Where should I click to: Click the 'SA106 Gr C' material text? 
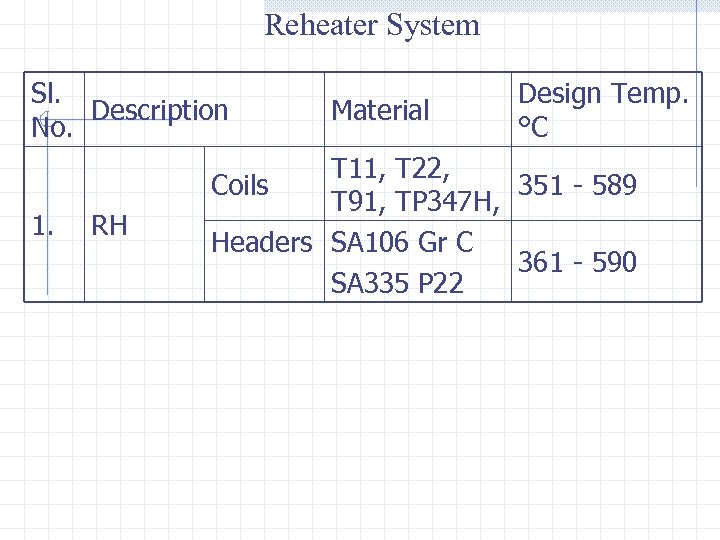[402, 242]
